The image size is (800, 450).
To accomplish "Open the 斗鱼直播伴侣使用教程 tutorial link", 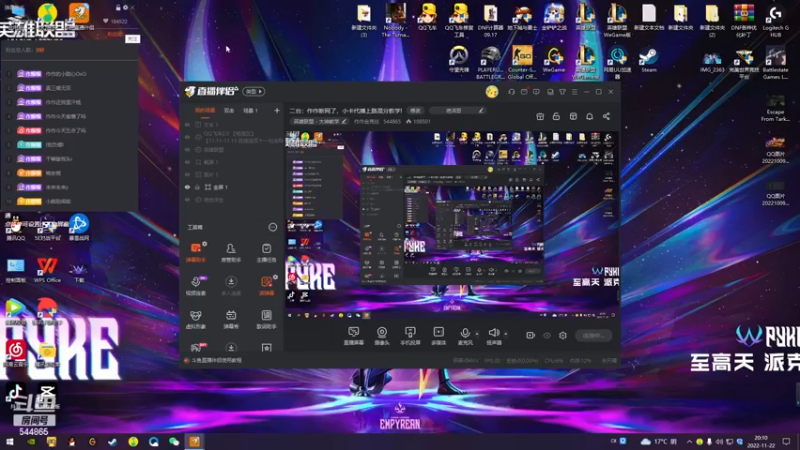I will (216, 360).
